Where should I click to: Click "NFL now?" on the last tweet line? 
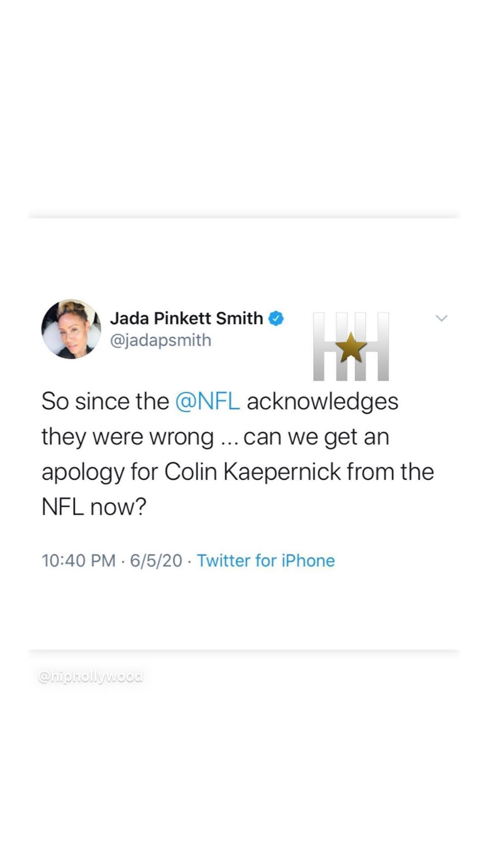[94, 507]
